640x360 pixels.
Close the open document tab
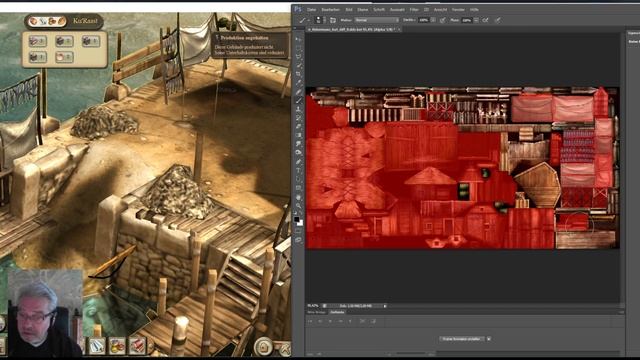click(x=399, y=29)
